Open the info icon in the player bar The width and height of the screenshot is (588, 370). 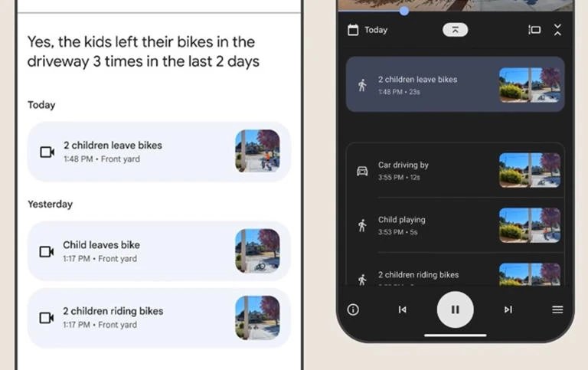point(353,309)
